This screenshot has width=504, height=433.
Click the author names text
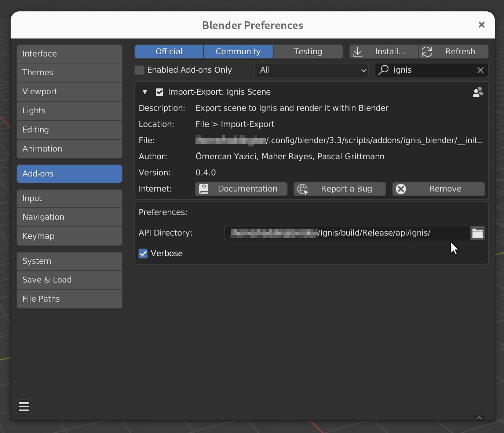coord(290,157)
